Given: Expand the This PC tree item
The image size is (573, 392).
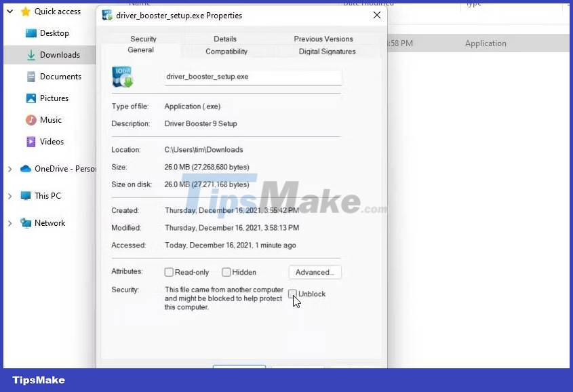Looking at the screenshot, I should tap(9, 195).
